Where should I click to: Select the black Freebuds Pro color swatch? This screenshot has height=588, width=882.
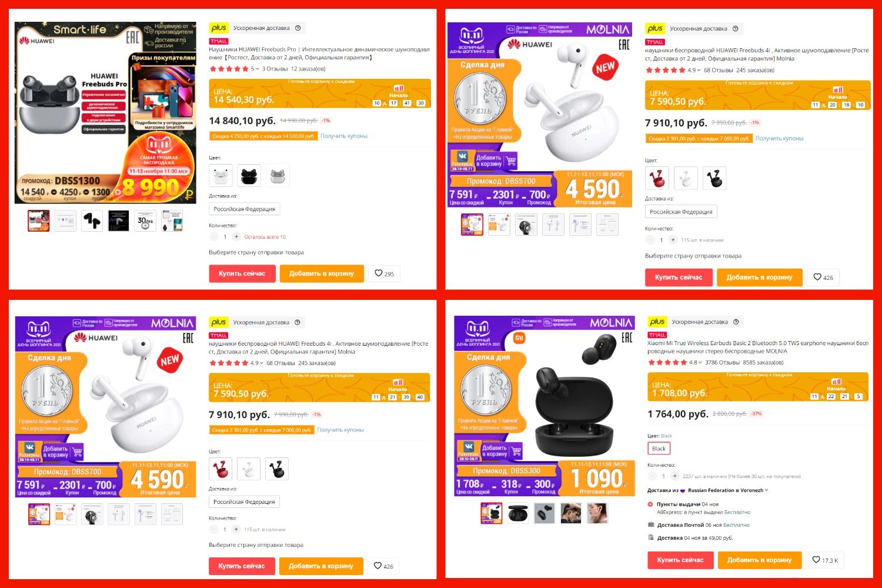click(249, 175)
